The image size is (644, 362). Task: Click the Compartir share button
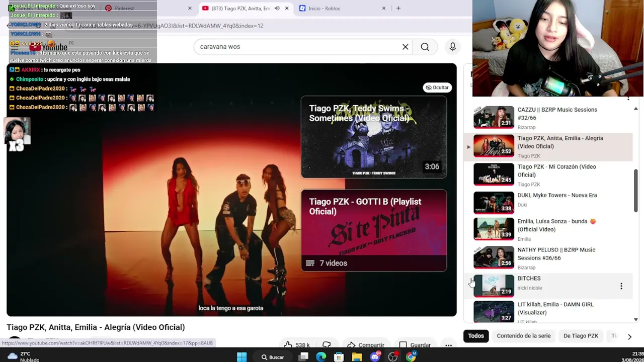(x=366, y=345)
